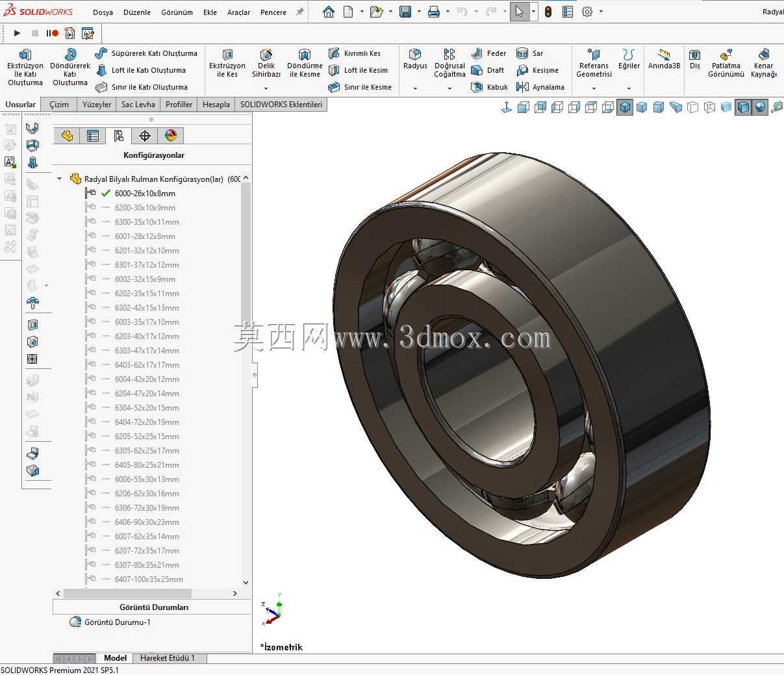This screenshot has height=675, width=784.
Task: Select the Diş thread tool
Action: tap(695, 59)
